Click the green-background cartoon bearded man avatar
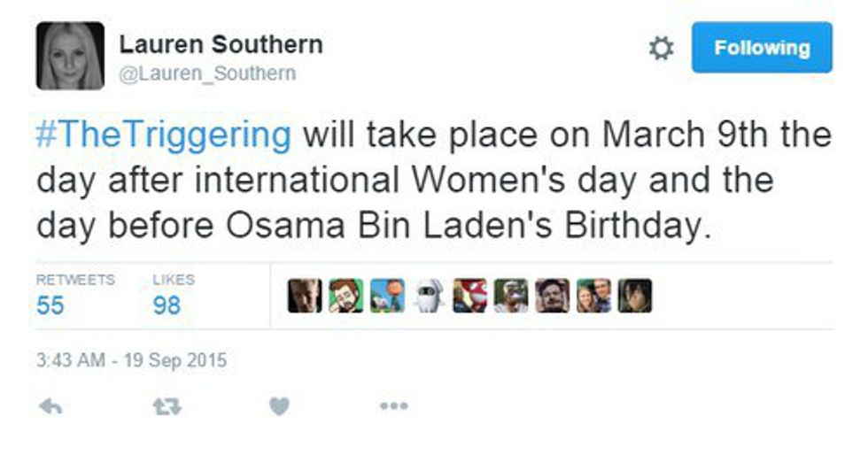 345,296
